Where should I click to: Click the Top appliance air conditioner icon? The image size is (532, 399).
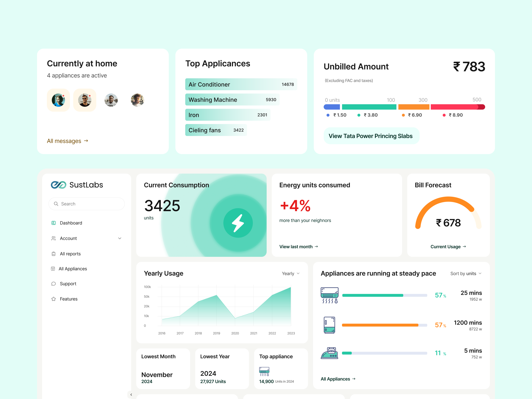[x=264, y=371]
